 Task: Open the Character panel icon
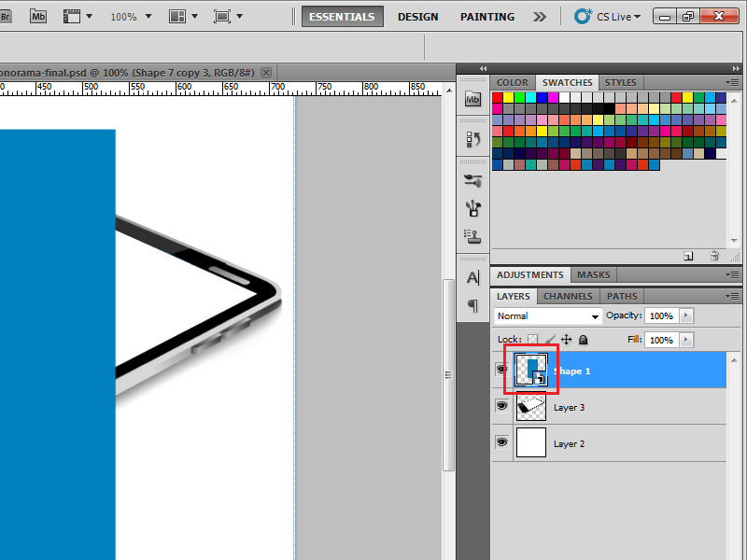pos(472,277)
